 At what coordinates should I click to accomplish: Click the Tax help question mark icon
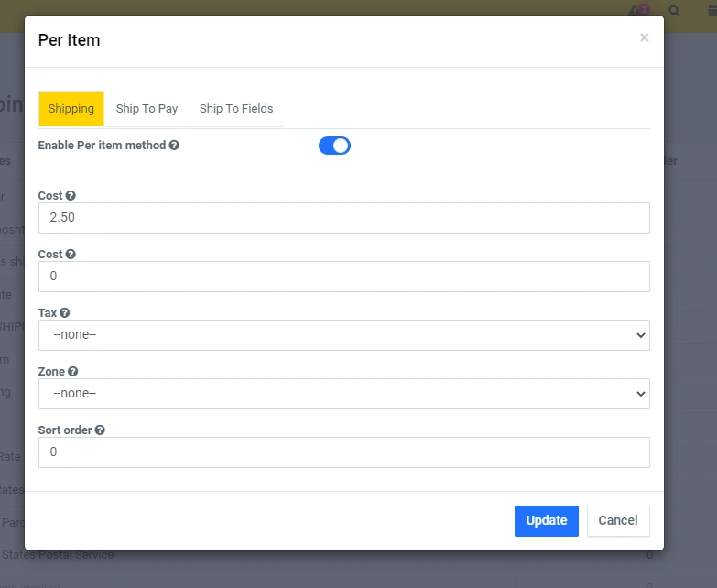65,313
